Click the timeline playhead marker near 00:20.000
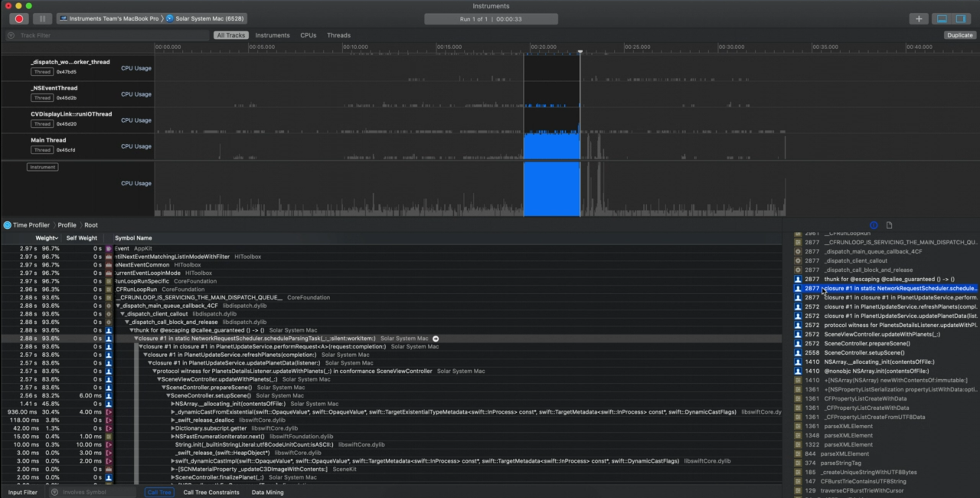 pyautogui.click(x=580, y=51)
